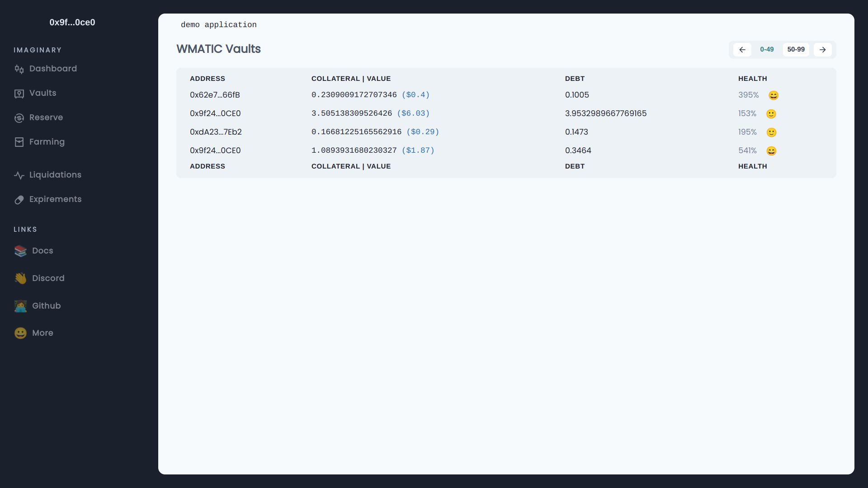868x488 pixels.
Task: Click the top DEBT column header
Action: click(575, 79)
